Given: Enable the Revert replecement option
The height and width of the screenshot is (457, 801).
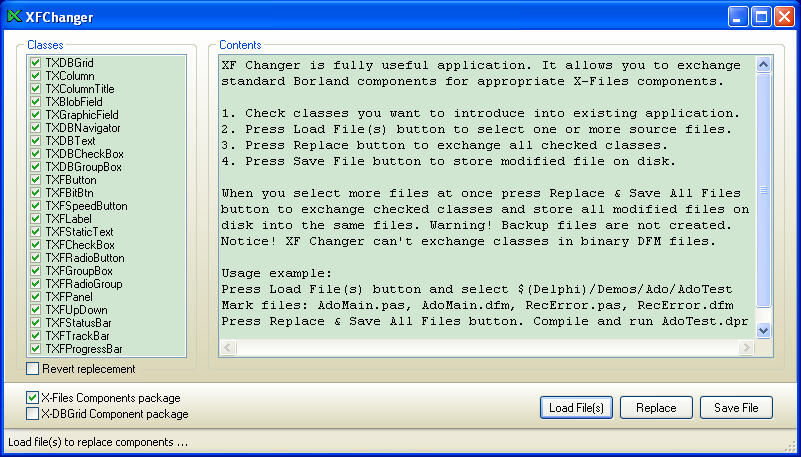Looking at the screenshot, I should pos(33,369).
